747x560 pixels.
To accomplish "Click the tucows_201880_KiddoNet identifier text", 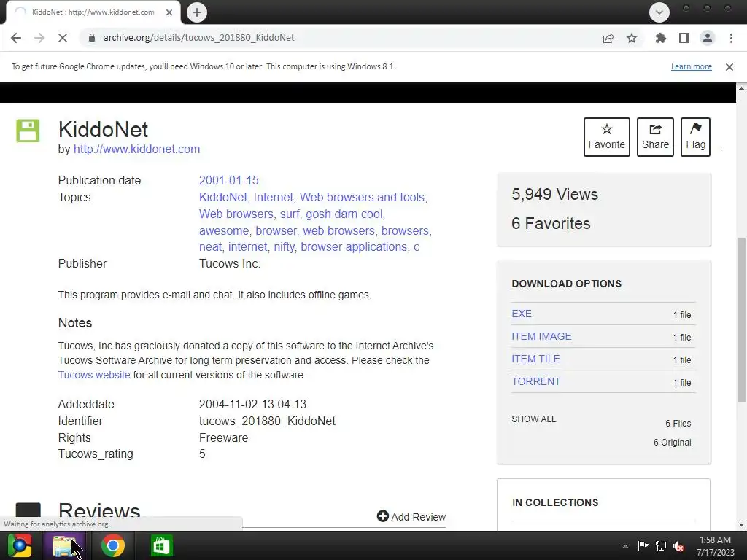I will pyautogui.click(x=267, y=421).
